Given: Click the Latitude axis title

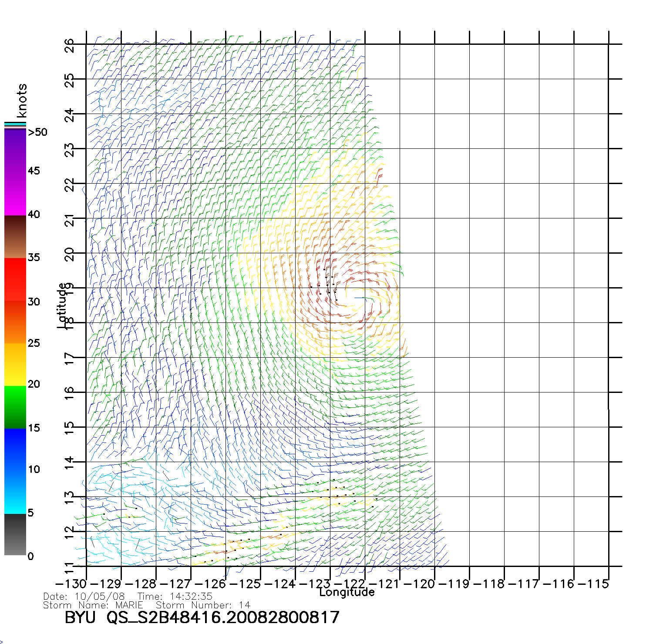Looking at the screenshot, I should pyautogui.click(x=62, y=305).
